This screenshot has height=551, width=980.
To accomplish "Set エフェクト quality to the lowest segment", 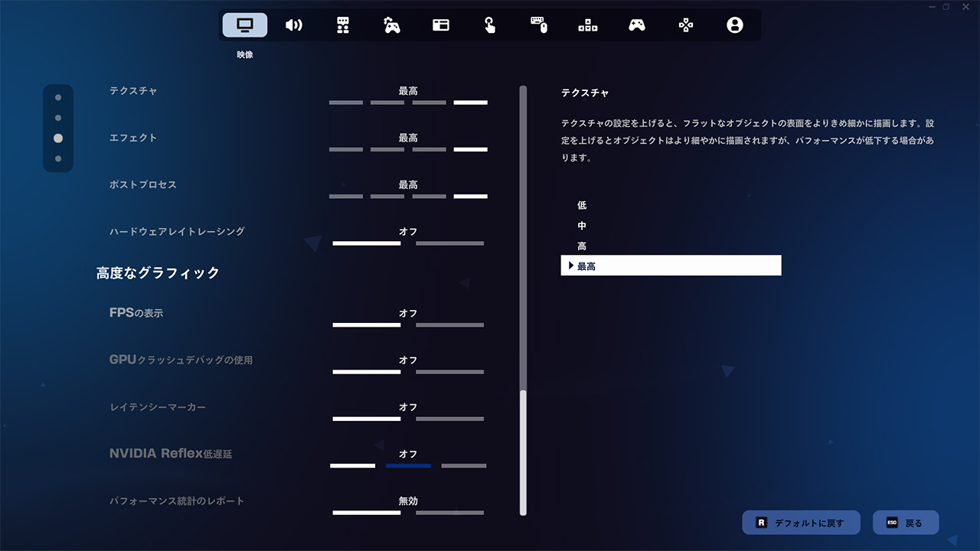I will pyautogui.click(x=346, y=149).
